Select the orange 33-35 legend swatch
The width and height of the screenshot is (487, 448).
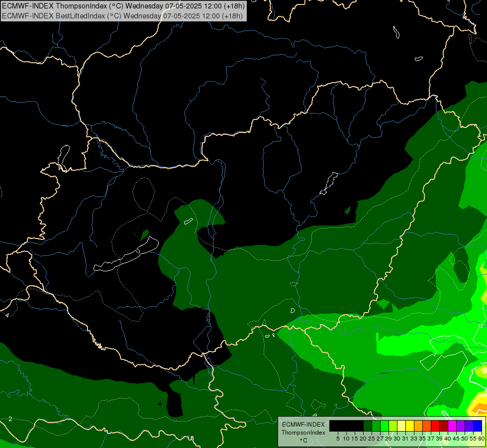(418, 426)
